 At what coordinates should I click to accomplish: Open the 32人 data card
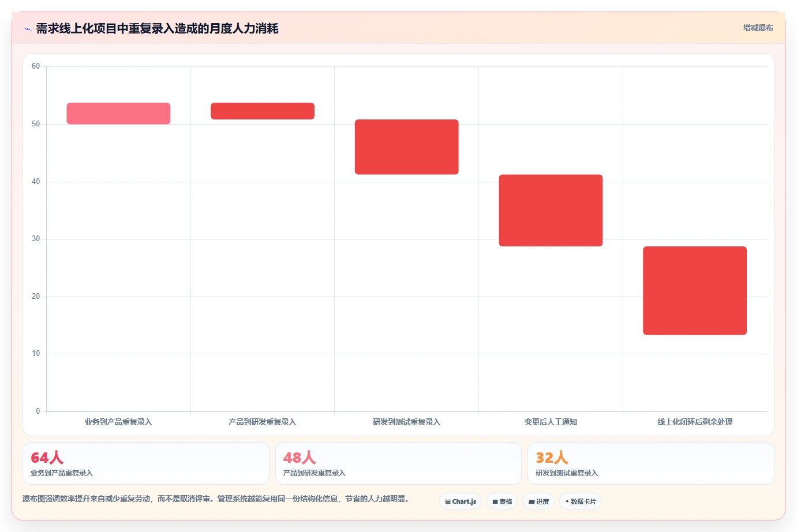[651, 463]
